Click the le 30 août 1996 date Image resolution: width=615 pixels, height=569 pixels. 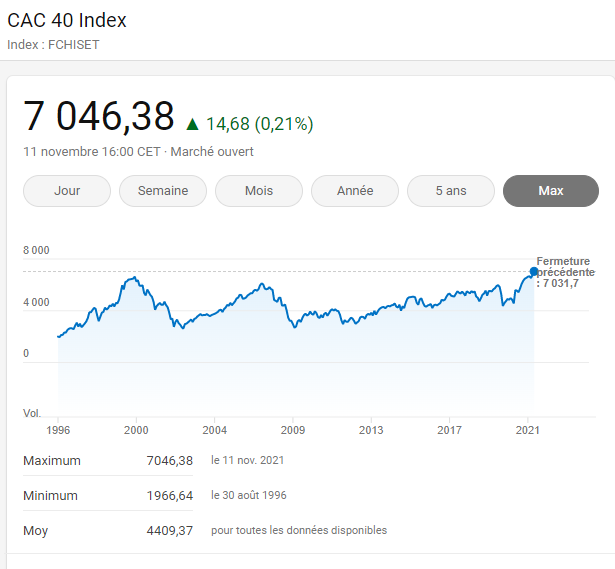[x=249, y=495]
